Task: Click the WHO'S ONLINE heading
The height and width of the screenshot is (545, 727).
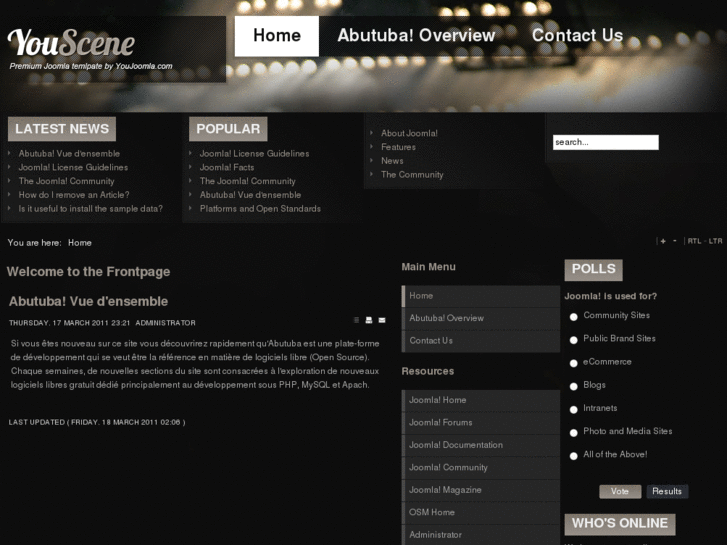Action: click(x=620, y=524)
